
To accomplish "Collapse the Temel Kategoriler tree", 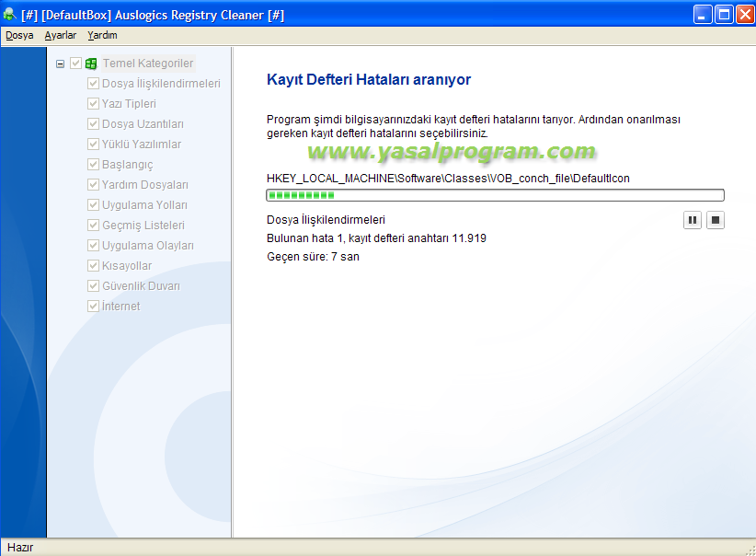I will click(61, 64).
